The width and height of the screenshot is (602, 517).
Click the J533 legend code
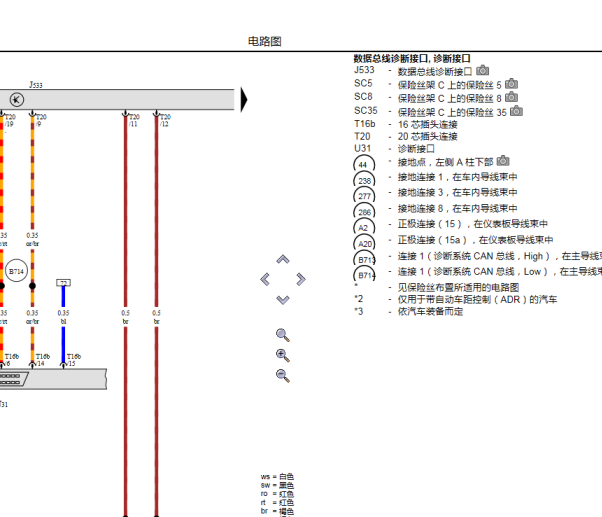[x=364, y=70]
